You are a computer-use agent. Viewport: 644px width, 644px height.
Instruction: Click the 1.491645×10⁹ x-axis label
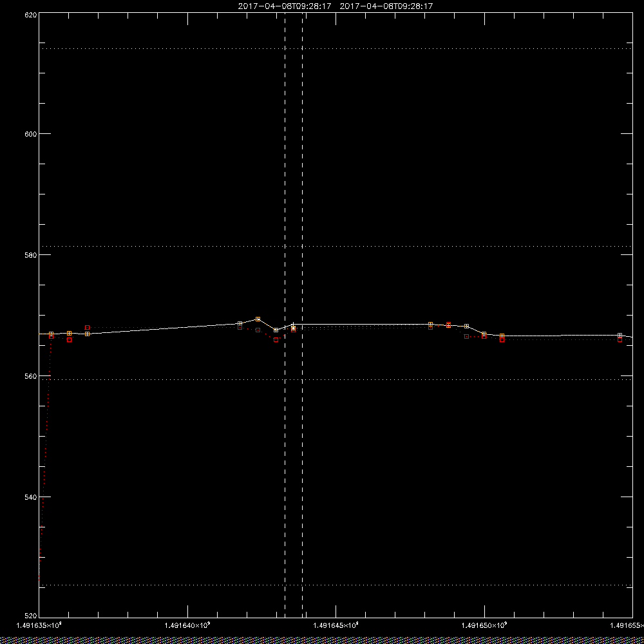(x=336, y=625)
